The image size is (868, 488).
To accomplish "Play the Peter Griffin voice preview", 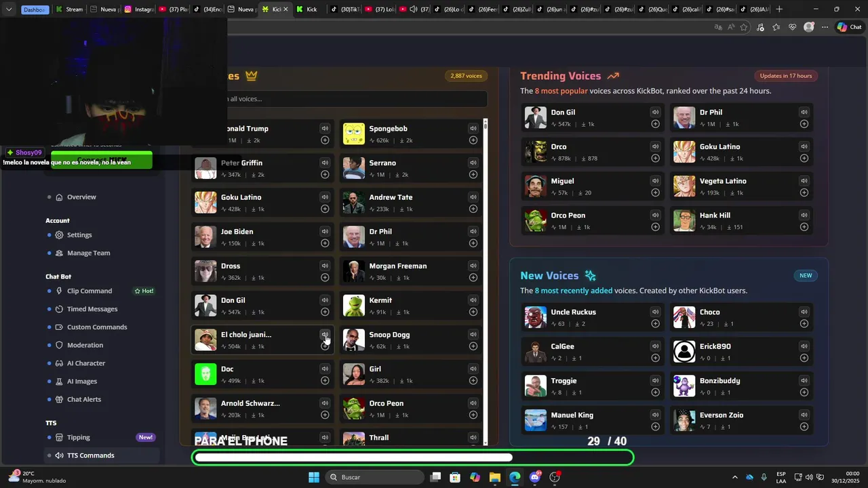I will tap(325, 163).
